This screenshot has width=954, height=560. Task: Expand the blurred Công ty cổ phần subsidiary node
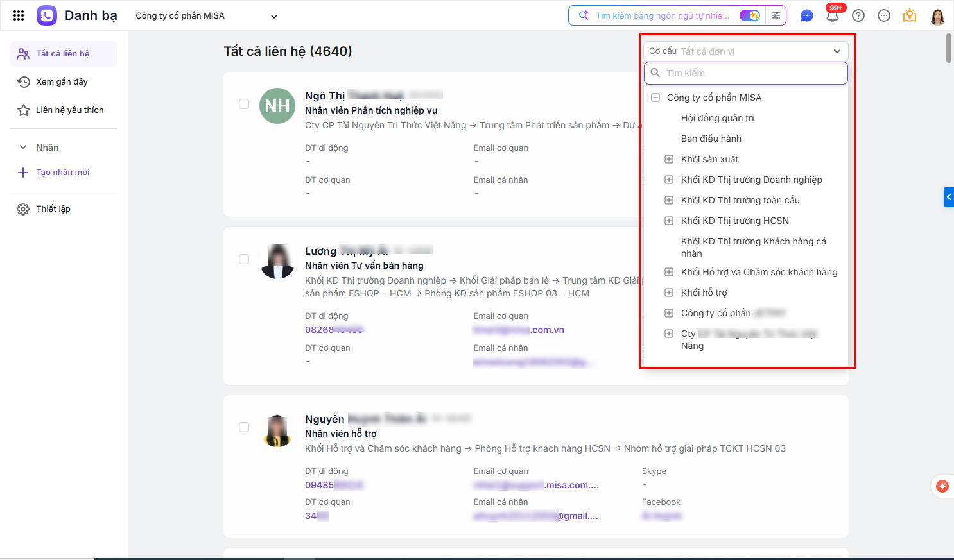pyautogui.click(x=669, y=313)
